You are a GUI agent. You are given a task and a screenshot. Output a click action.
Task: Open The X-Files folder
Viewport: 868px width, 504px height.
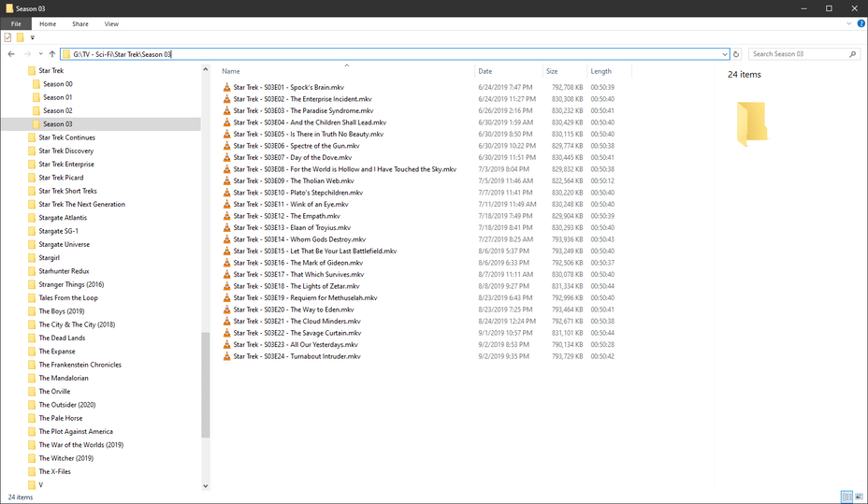coord(54,471)
